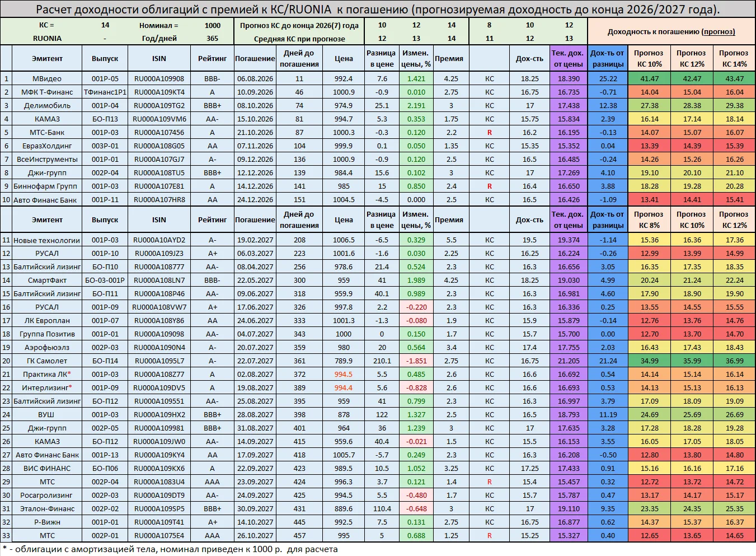
Task: Click the МФК Т-Финанс issuer cell
Action: click(47, 92)
